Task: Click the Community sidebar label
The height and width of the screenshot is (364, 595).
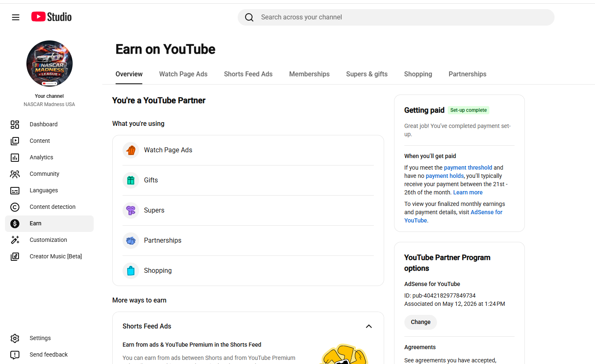Action: point(45,174)
